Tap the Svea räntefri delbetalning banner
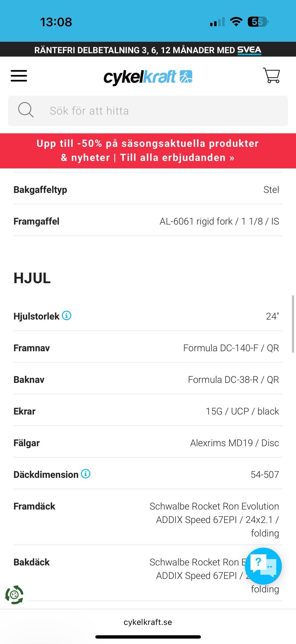This screenshot has height=644, width=296. coord(148,50)
